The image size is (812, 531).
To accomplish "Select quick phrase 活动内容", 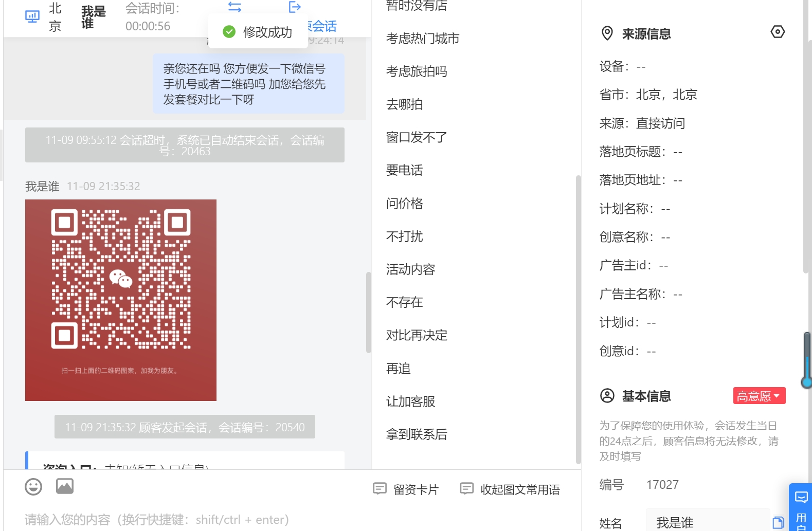I will [410, 269].
